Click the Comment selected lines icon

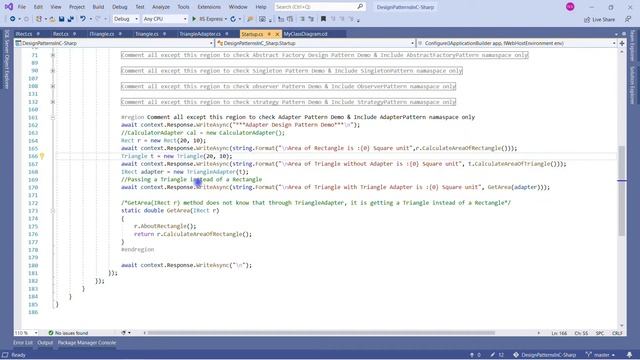click(x=302, y=19)
